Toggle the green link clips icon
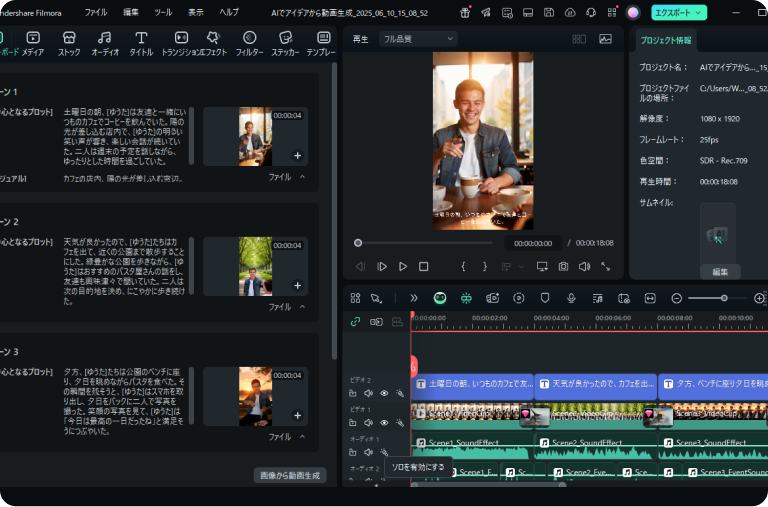The width and height of the screenshot is (768, 507). tap(356, 321)
